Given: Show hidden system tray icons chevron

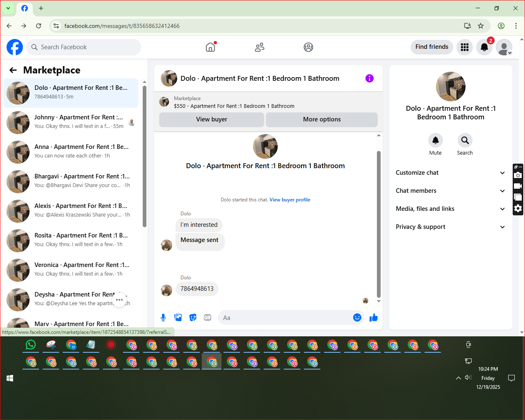Looking at the screenshot, I should click(x=459, y=378).
